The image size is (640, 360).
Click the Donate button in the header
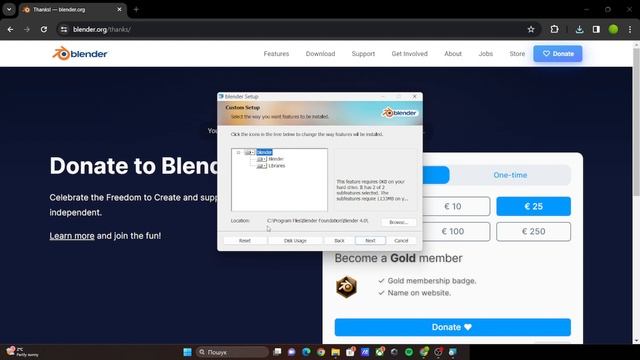(x=558, y=53)
